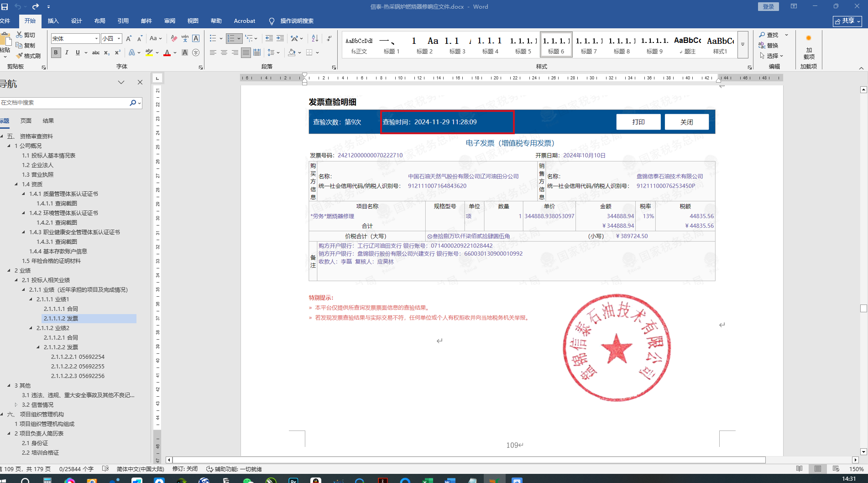Click the Replace (替换) icon
This screenshot has width=868, height=483.
762,45
